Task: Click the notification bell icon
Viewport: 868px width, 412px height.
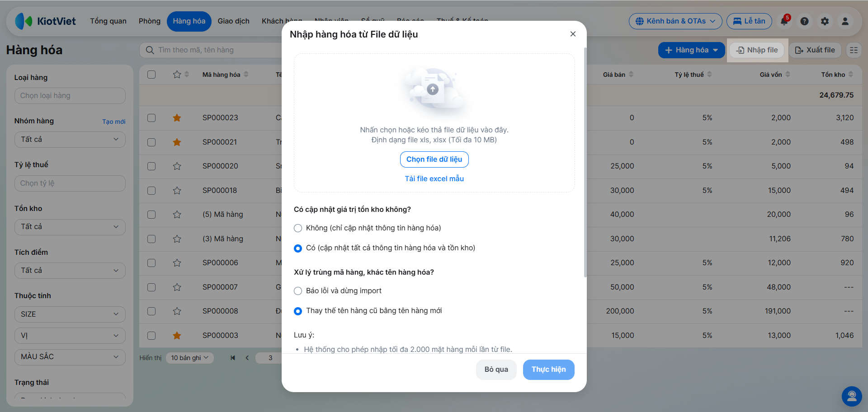Action: (784, 21)
